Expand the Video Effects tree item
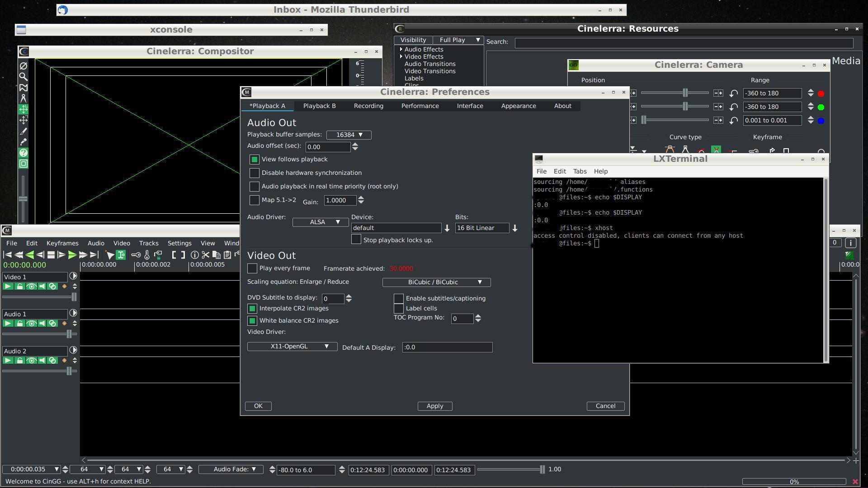 click(401, 56)
